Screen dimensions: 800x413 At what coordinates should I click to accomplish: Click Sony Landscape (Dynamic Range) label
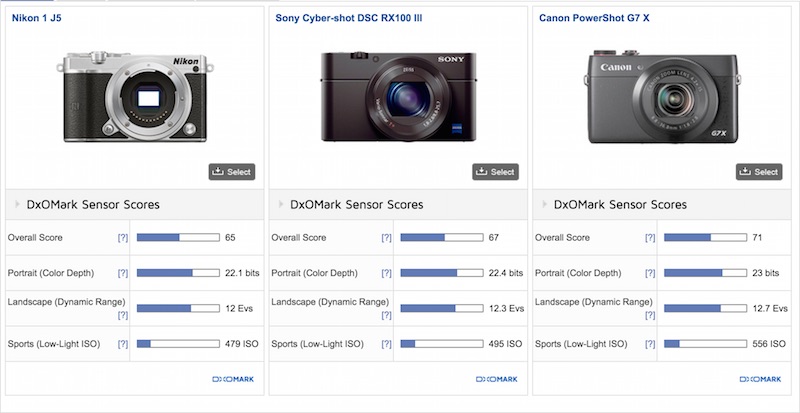[330, 302]
